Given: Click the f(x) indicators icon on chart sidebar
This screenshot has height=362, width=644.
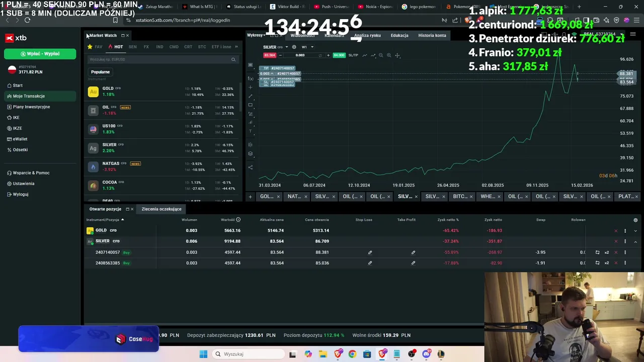Looking at the screenshot, I should tap(251, 78).
